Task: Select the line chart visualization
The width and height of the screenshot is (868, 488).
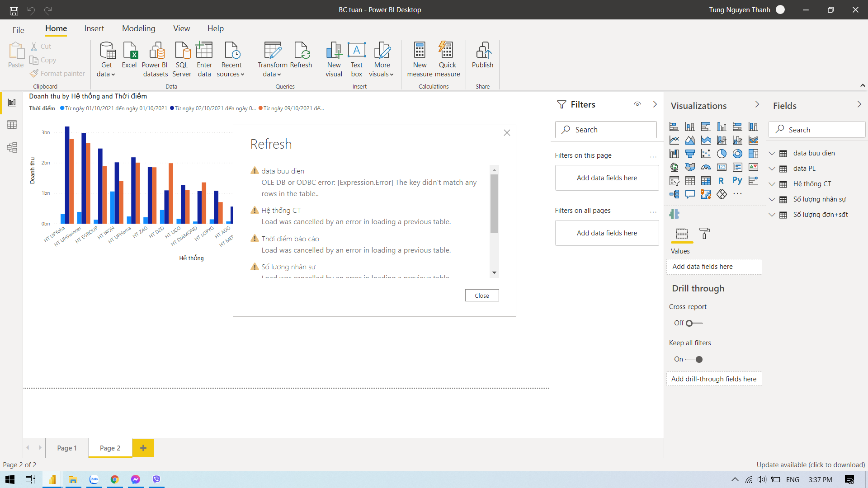Action: point(674,140)
